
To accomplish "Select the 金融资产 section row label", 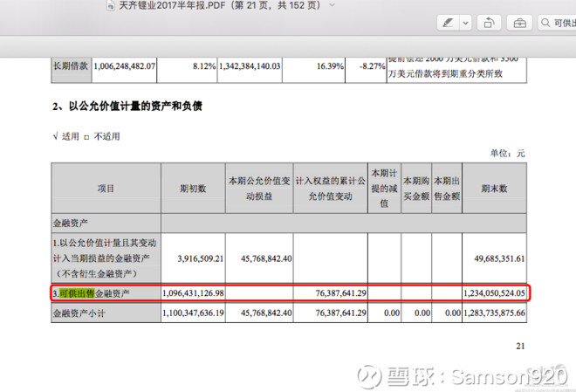I will click(70, 223).
